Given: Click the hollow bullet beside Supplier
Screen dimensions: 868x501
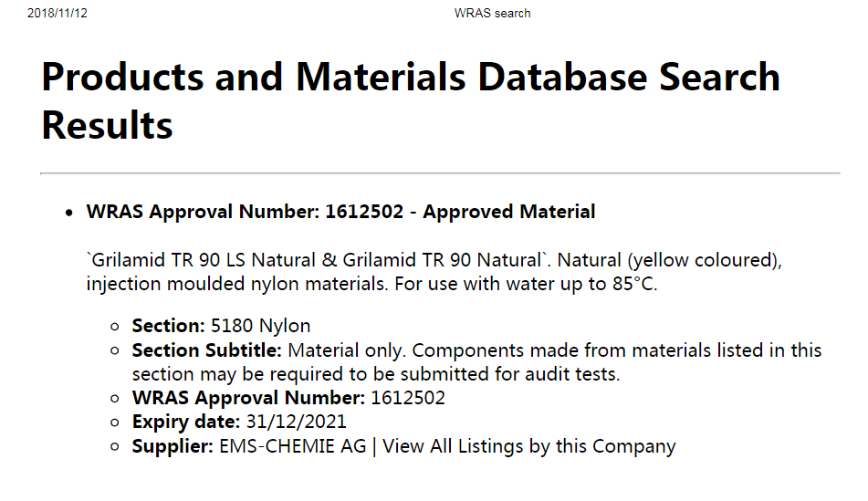Looking at the screenshot, I should [x=115, y=447].
